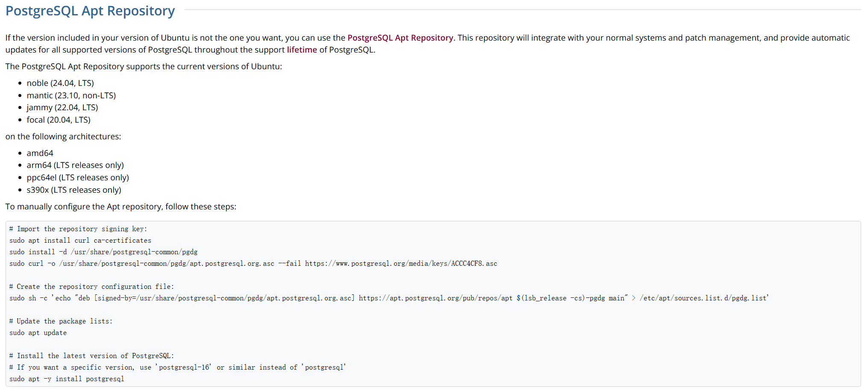Select the ppc64el architecture list item
The height and width of the screenshot is (391, 868).
coord(78,177)
